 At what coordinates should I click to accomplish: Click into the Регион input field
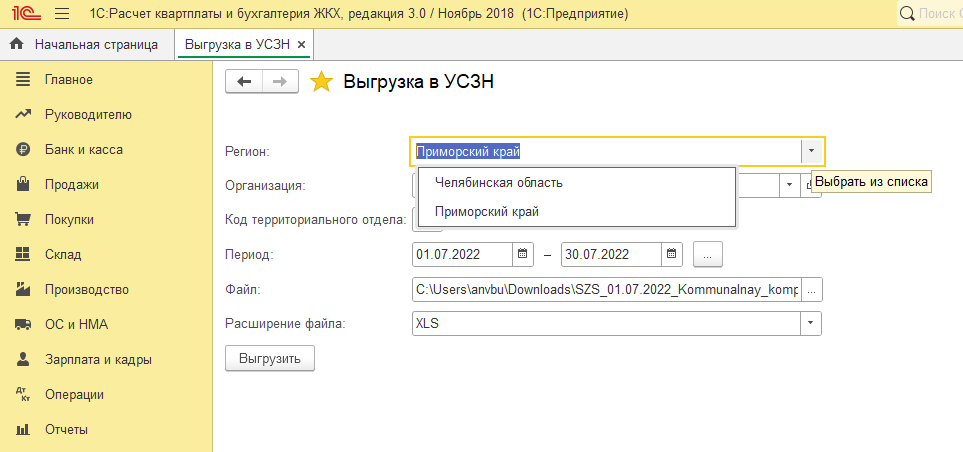click(x=607, y=151)
